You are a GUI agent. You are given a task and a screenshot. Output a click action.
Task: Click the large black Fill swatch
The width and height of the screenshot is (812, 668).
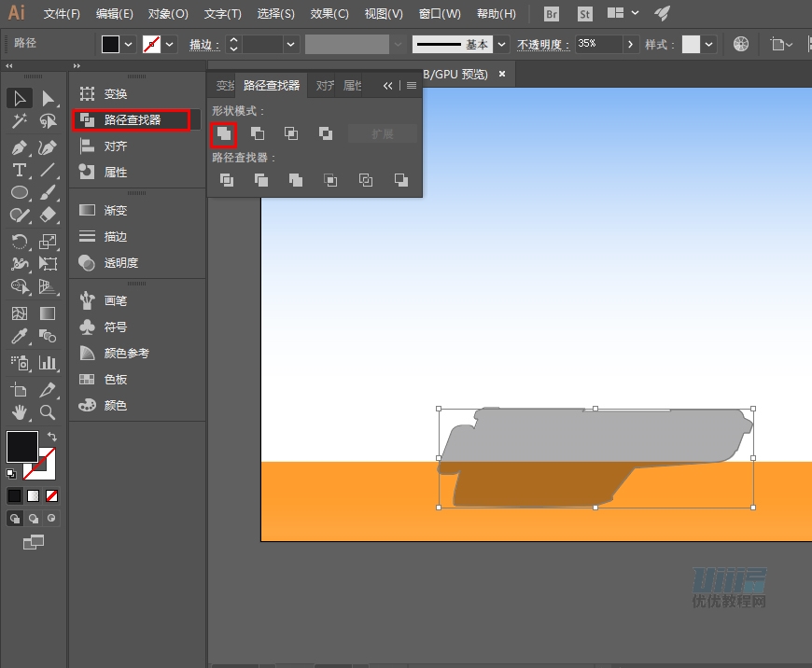coord(22,446)
